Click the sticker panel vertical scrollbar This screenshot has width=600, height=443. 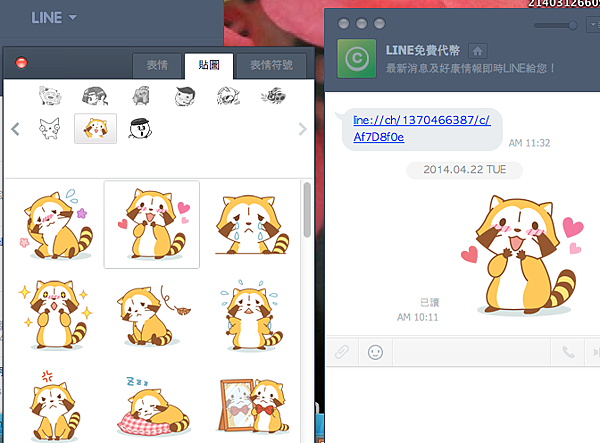307,210
